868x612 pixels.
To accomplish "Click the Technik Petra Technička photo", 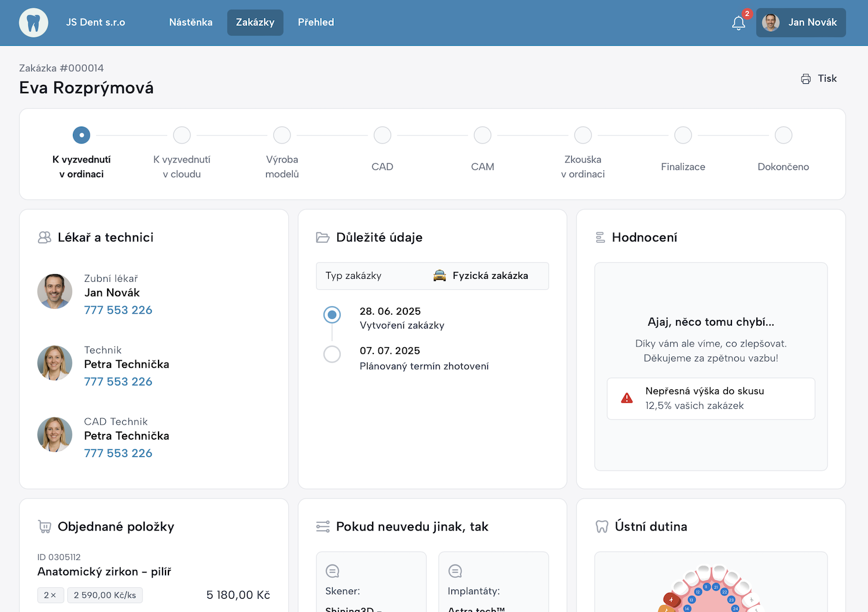I will point(55,363).
